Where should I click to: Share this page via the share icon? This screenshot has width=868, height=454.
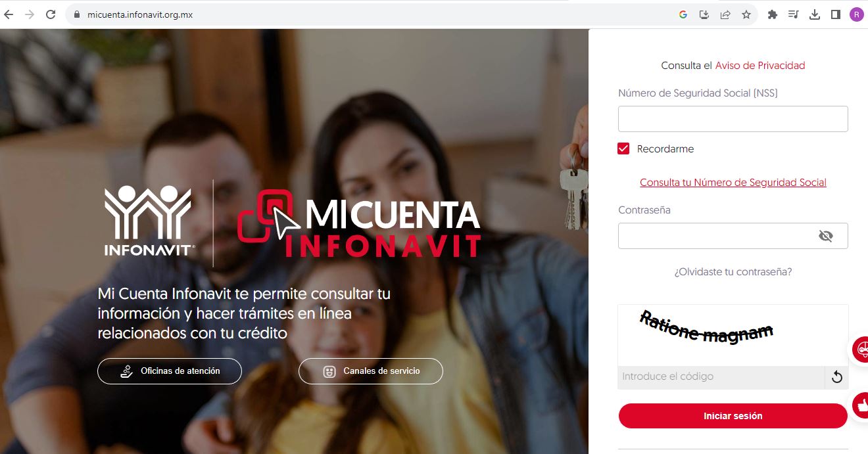click(725, 14)
